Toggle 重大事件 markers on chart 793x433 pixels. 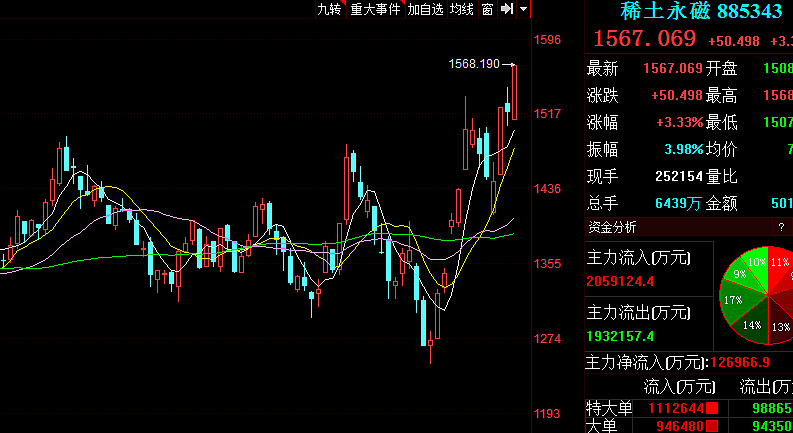tap(375, 9)
